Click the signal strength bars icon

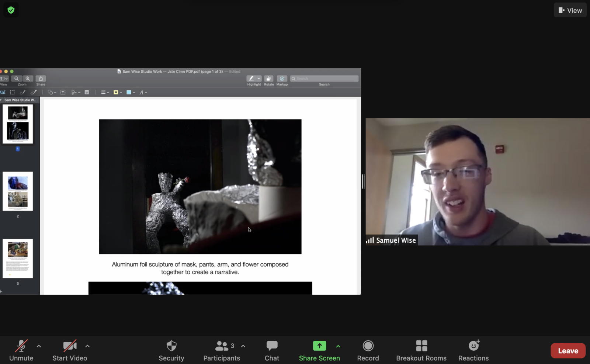(370, 240)
